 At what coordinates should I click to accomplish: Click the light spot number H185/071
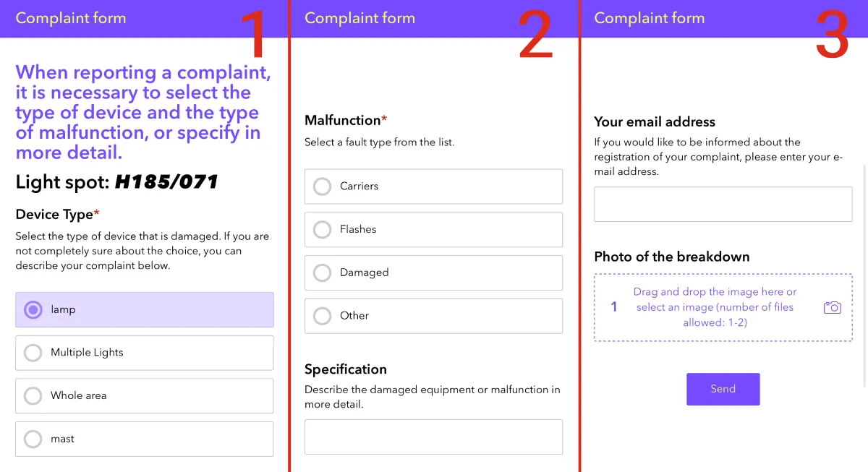tap(166, 181)
